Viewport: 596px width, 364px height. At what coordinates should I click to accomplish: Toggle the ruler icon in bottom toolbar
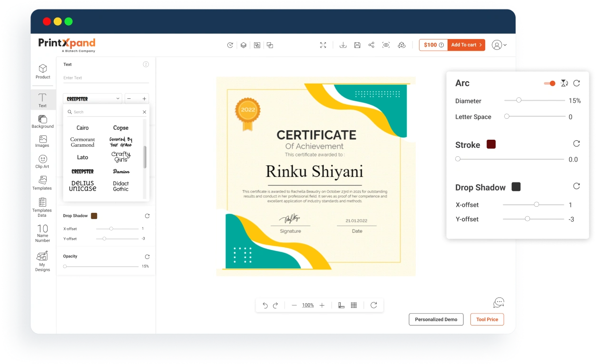(x=341, y=305)
